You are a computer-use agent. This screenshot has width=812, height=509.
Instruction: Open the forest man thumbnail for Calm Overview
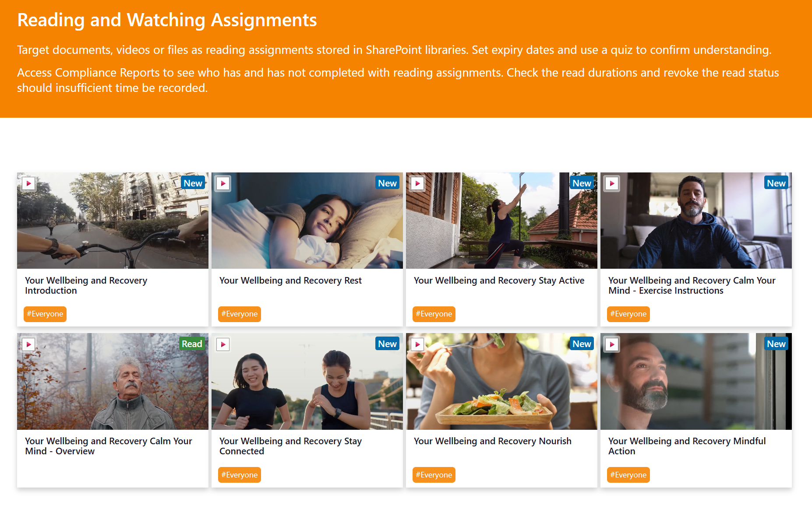coord(113,381)
